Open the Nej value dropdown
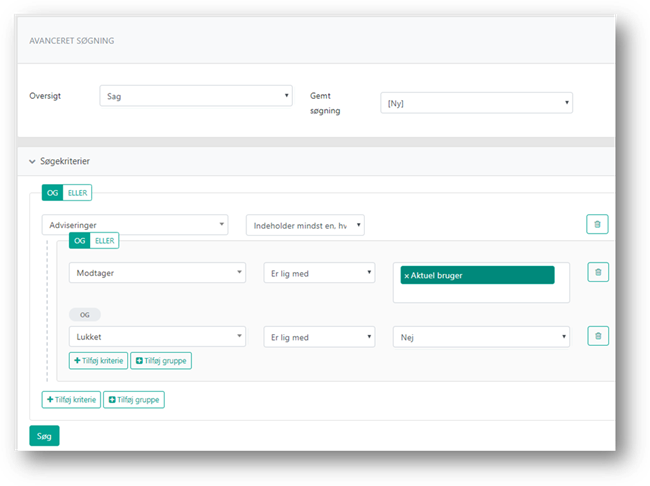 click(x=482, y=337)
